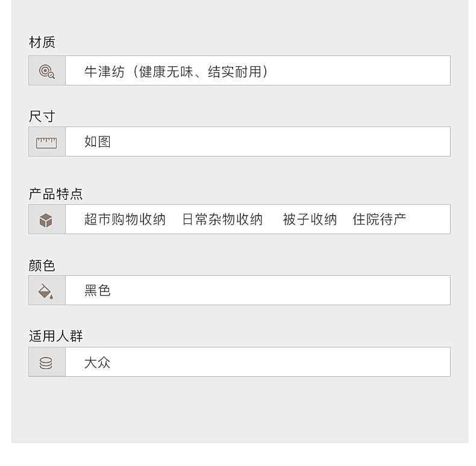Image resolution: width=476 pixels, height=466 pixels.
Task: Click the paint bucket color icon
Action: point(46,291)
